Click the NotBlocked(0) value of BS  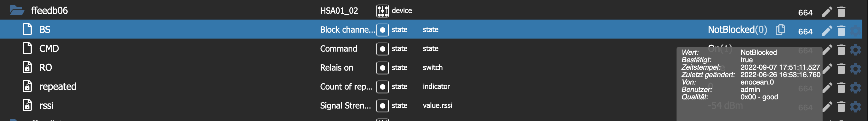(737, 30)
